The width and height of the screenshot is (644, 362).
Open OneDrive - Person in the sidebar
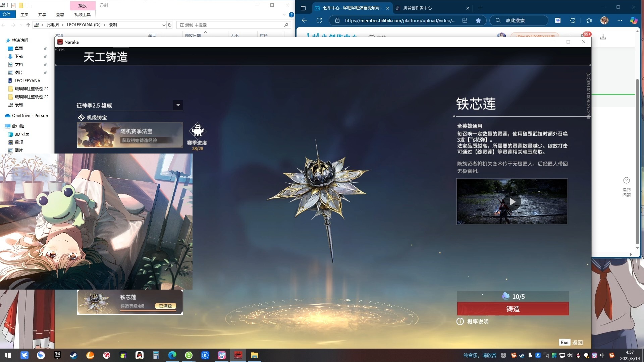click(x=30, y=115)
